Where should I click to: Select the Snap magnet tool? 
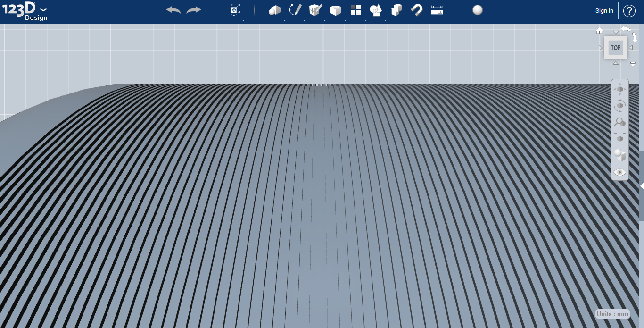pos(416,9)
